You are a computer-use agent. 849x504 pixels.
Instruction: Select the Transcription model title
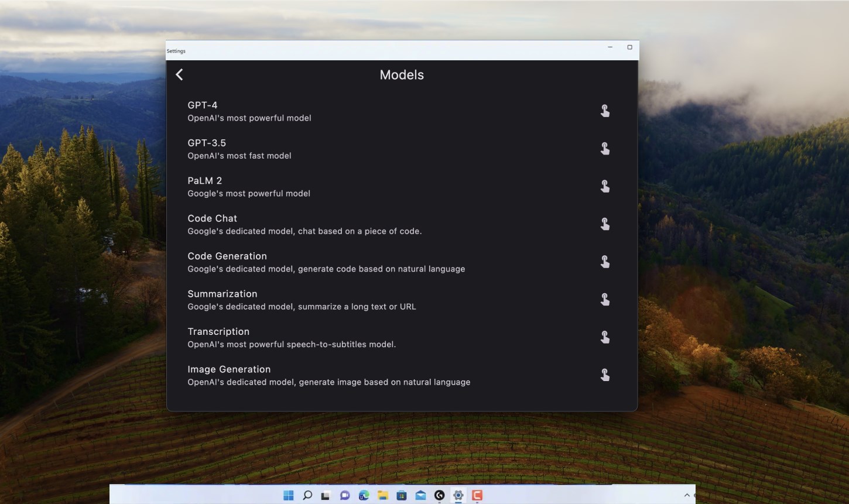(218, 332)
